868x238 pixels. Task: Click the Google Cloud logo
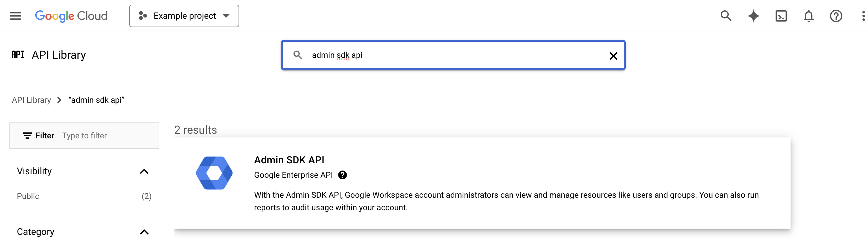click(71, 16)
